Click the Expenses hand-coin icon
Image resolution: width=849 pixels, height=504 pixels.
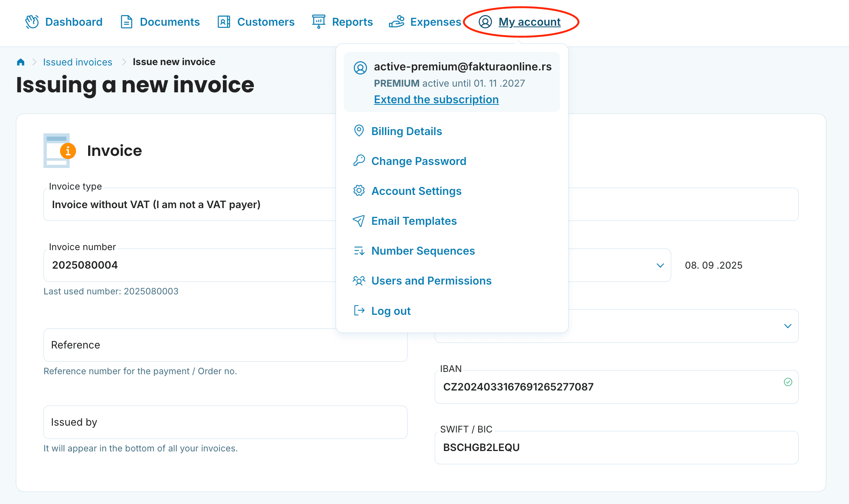pyautogui.click(x=397, y=22)
